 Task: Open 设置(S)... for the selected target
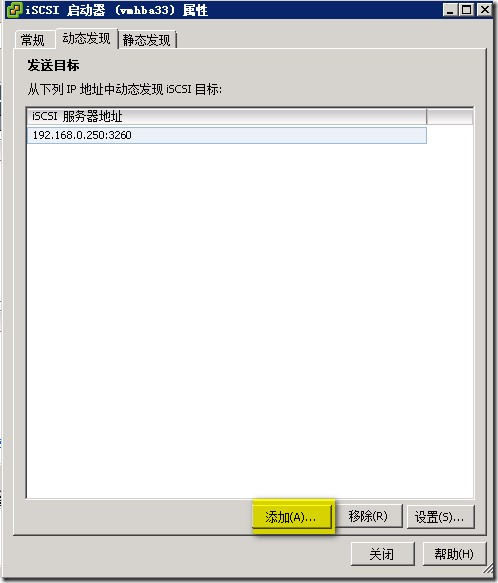440,517
